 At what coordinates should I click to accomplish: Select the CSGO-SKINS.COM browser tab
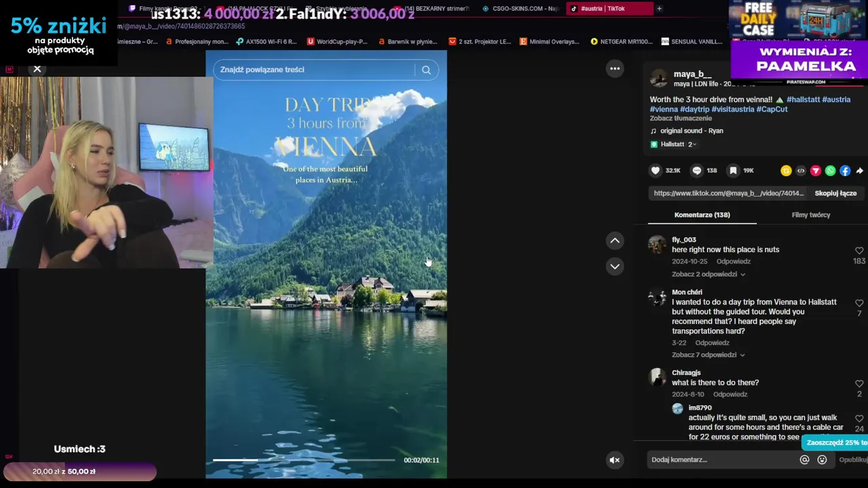(x=522, y=9)
